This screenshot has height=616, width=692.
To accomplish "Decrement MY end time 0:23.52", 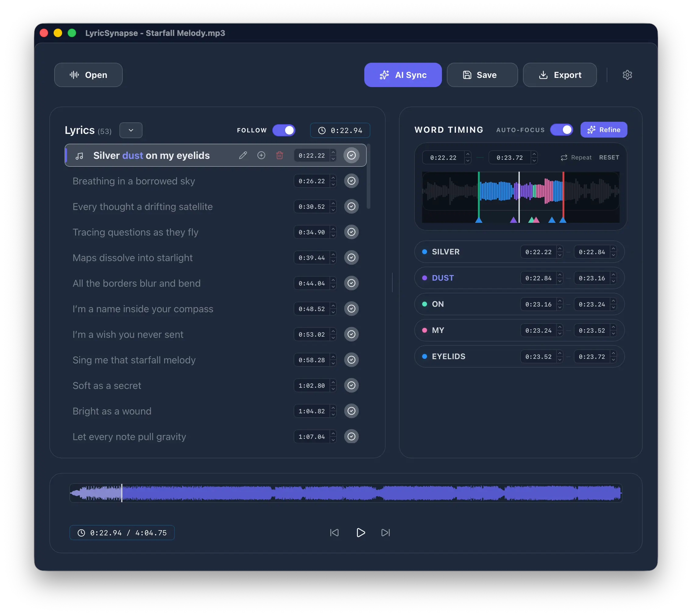I will (x=613, y=334).
